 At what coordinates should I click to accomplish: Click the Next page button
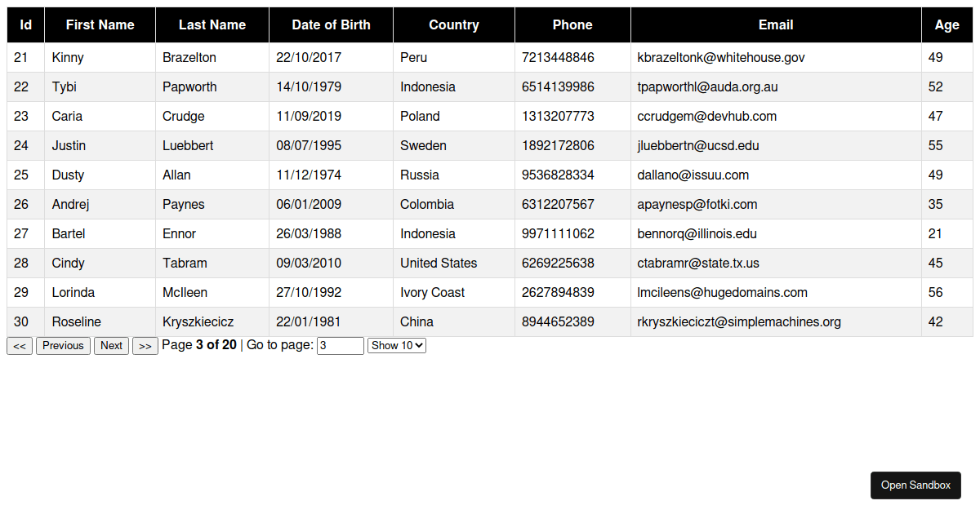[111, 346]
